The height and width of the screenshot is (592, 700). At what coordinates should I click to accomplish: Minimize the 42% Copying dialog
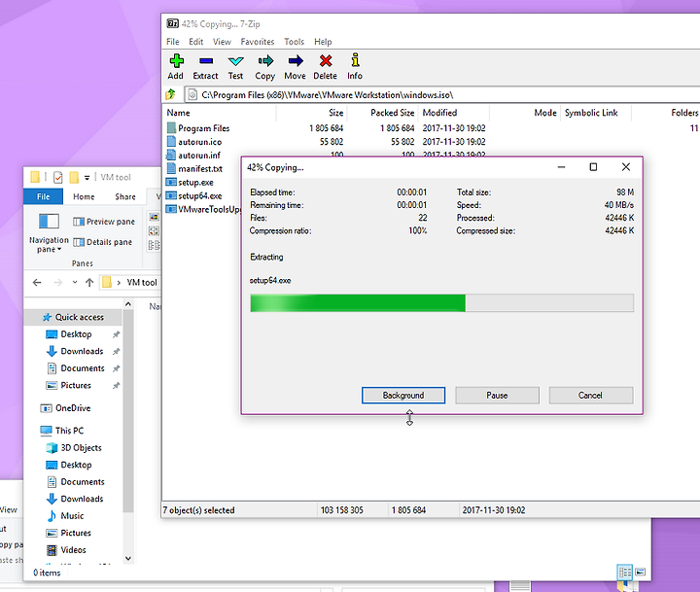click(562, 167)
